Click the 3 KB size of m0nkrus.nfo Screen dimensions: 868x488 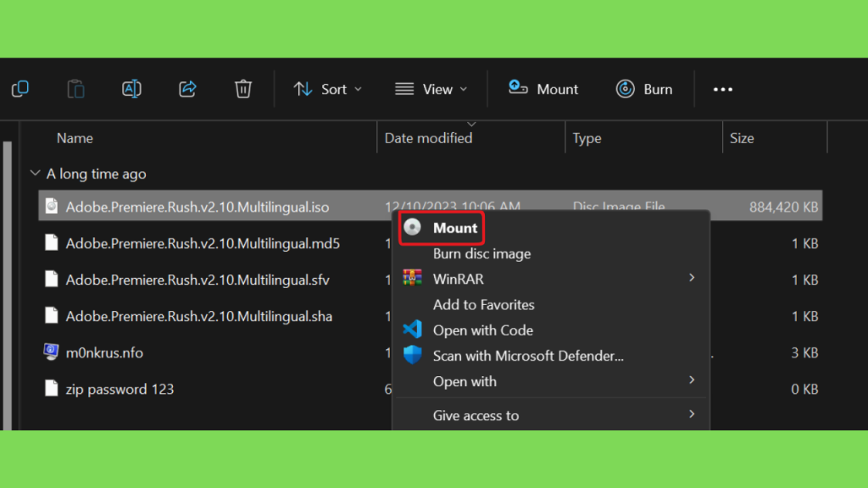804,353
